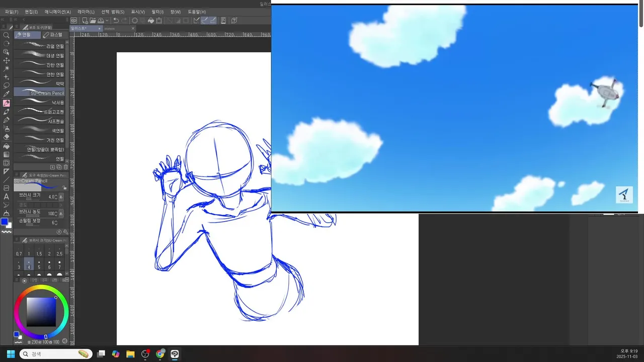Screen dimensions: 644x362
Task: Switch to the sub drawing color swatch
Action: pos(9,225)
